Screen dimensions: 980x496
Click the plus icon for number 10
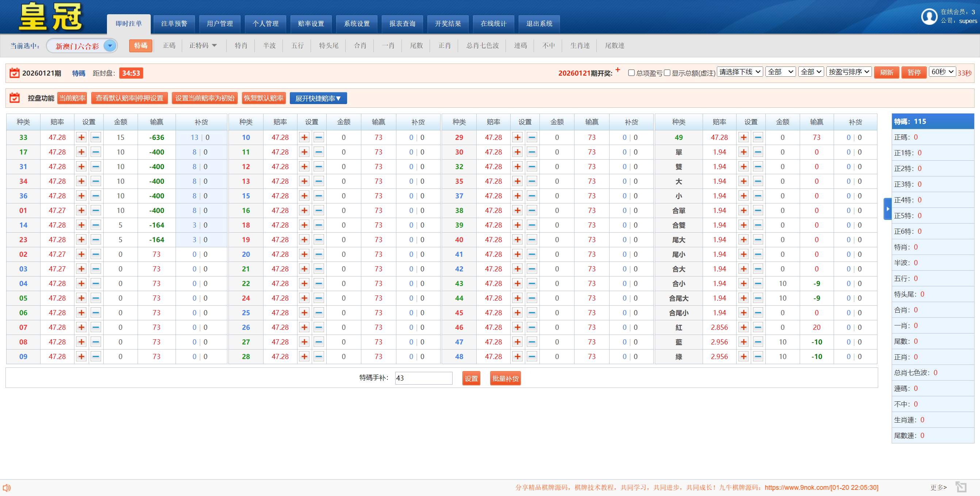(x=304, y=137)
